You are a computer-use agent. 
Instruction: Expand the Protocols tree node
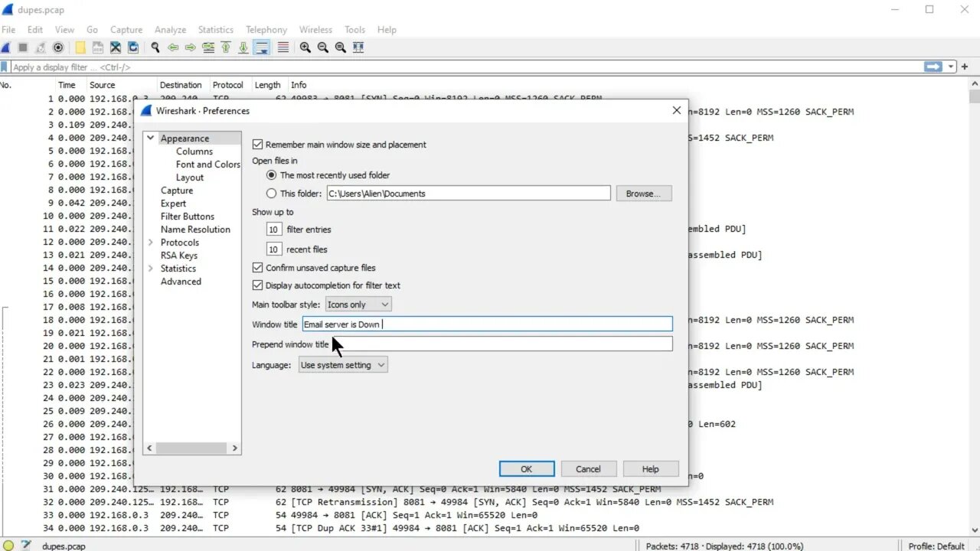click(x=151, y=243)
